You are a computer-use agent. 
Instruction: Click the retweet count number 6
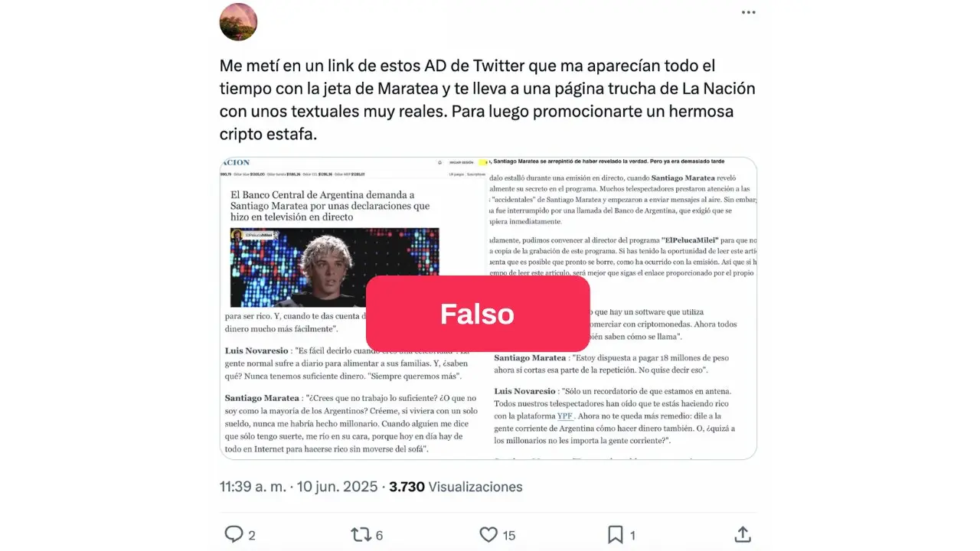tap(380, 535)
